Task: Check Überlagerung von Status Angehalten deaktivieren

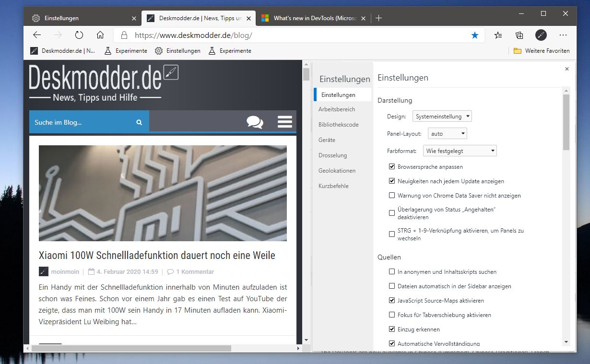Action: pos(392,213)
